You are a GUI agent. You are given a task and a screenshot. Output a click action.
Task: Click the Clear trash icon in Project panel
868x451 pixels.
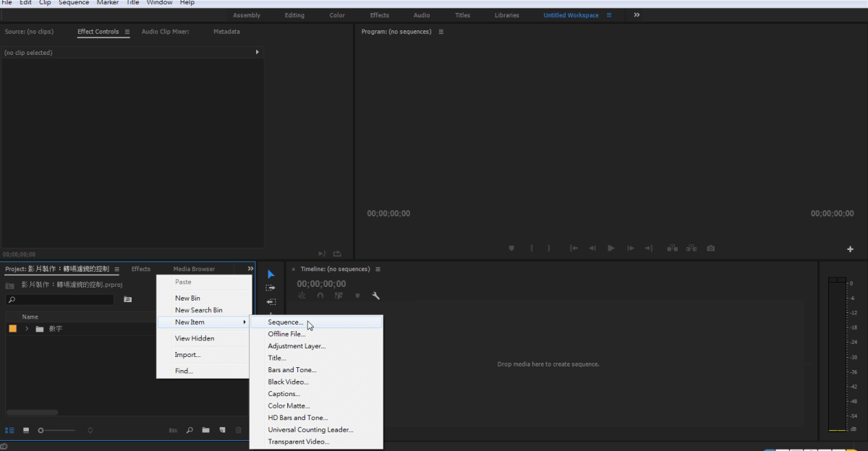239,430
